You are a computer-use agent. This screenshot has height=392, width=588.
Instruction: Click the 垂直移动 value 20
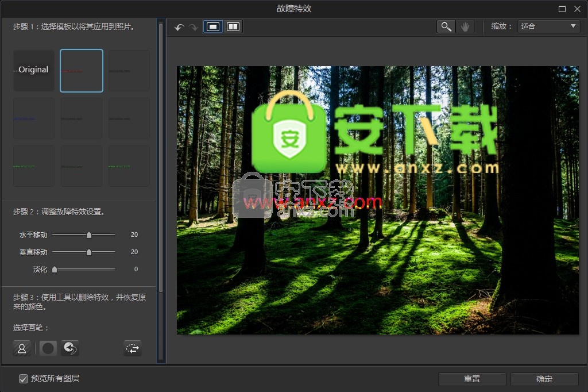(134, 252)
